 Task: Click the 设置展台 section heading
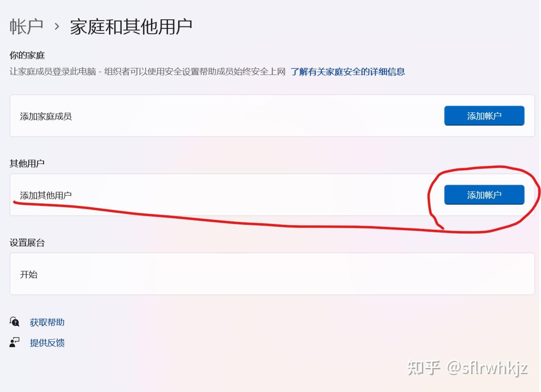pyautogui.click(x=27, y=243)
